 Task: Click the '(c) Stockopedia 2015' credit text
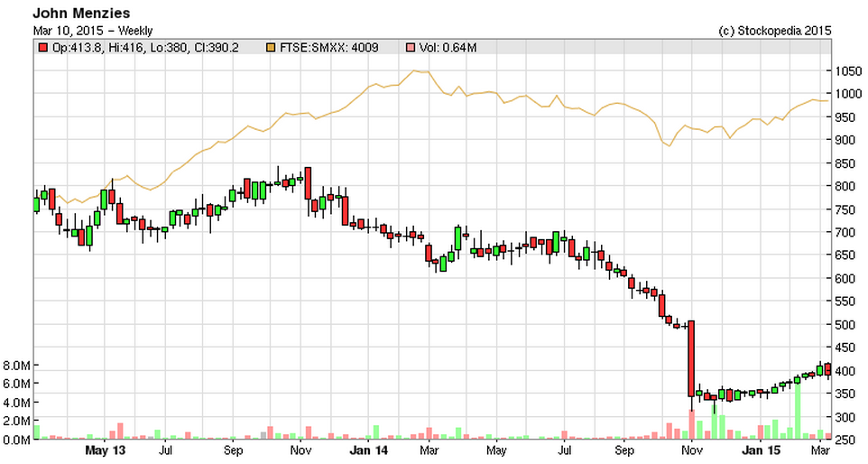coord(774,31)
